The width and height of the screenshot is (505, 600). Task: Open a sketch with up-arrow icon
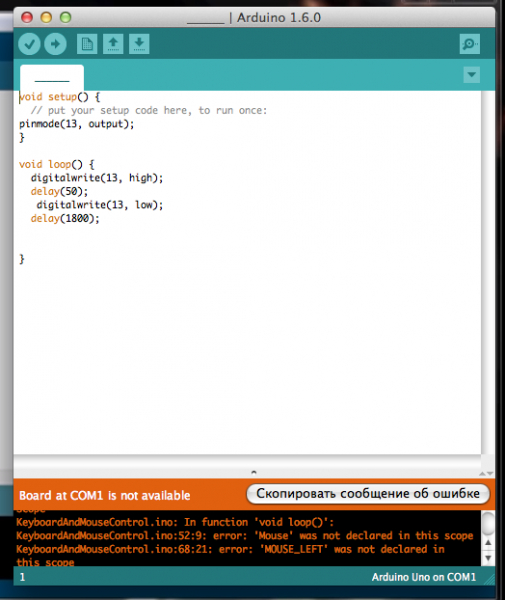tap(113, 44)
